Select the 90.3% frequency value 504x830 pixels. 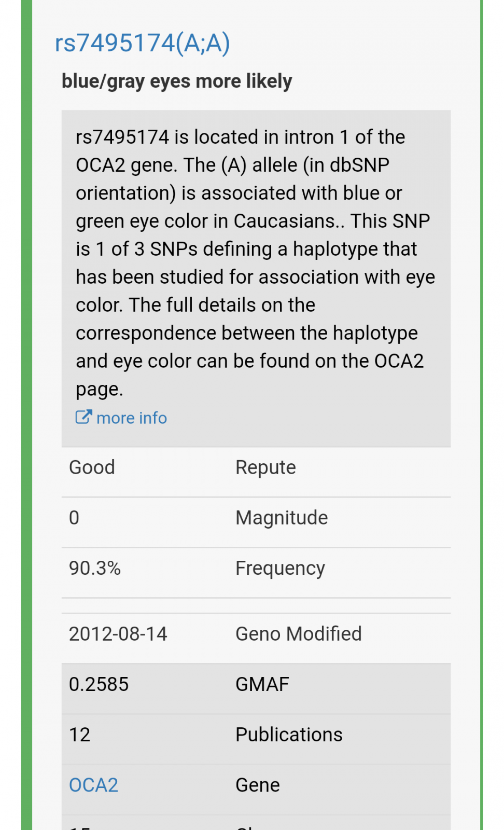(x=95, y=568)
